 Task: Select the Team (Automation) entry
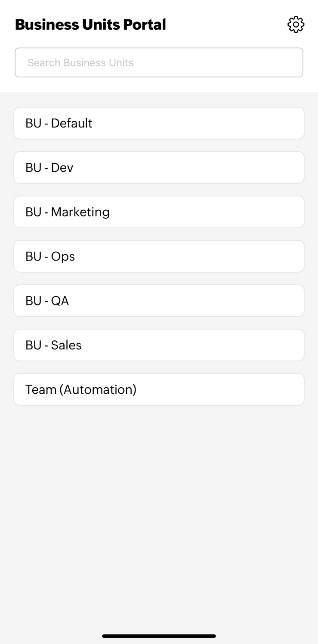click(159, 389)
